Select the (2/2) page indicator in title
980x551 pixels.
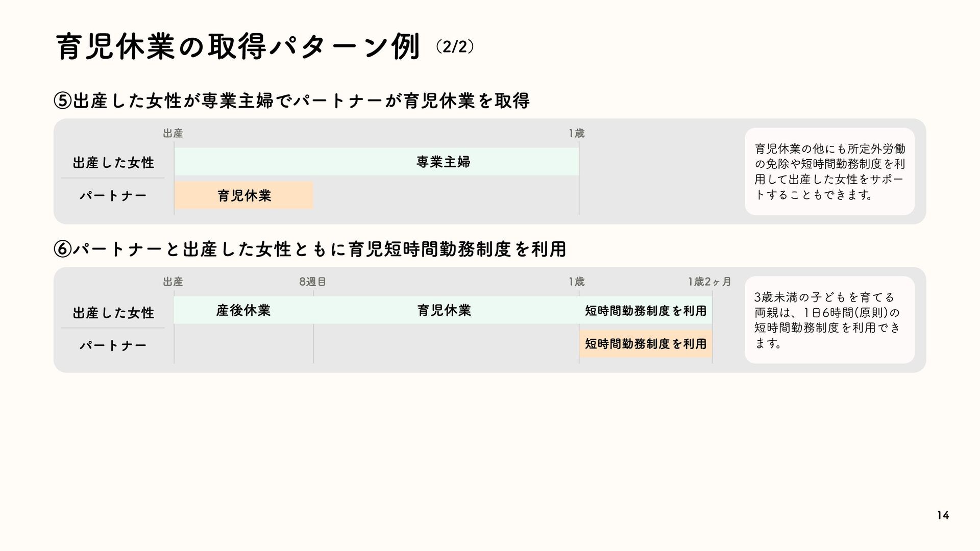click(455, 47)
